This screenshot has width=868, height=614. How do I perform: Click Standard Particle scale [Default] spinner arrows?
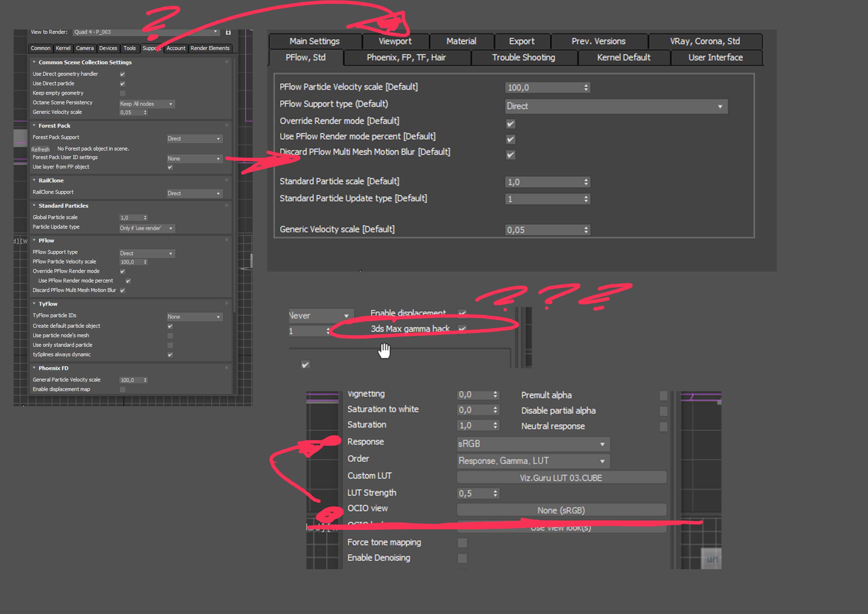586,182
